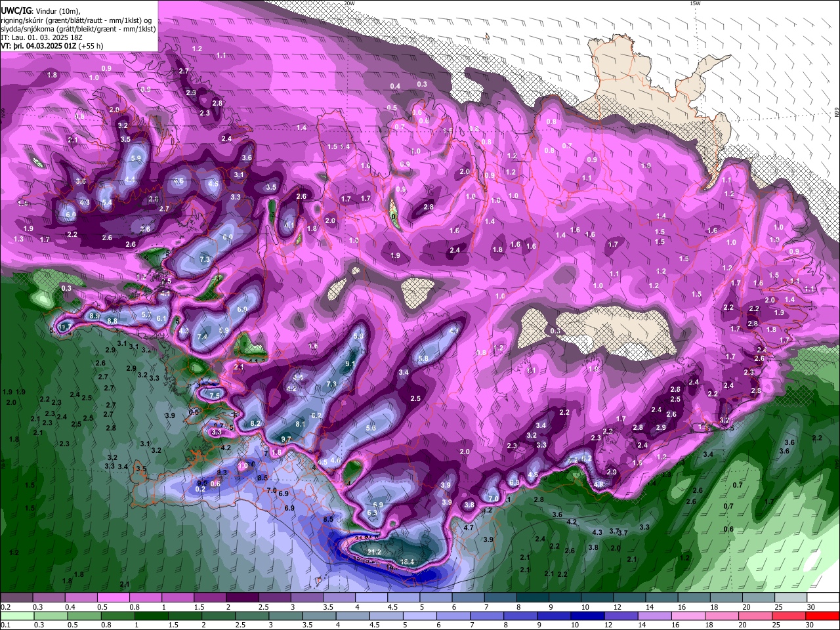This screenshot has width=840, height=630.
Task: Click the dark teal swatch labeled 9 in top legend
Action: (566, 598)
